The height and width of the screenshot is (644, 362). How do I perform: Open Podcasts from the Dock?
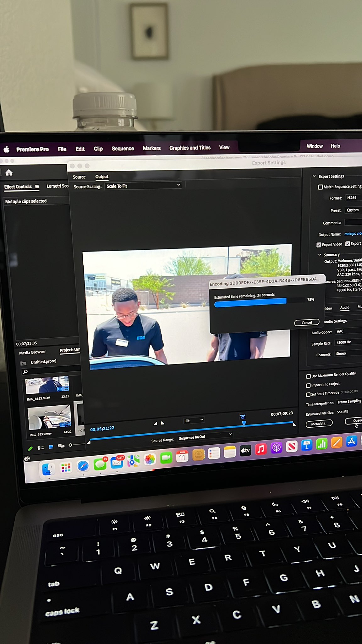point(276,447)
